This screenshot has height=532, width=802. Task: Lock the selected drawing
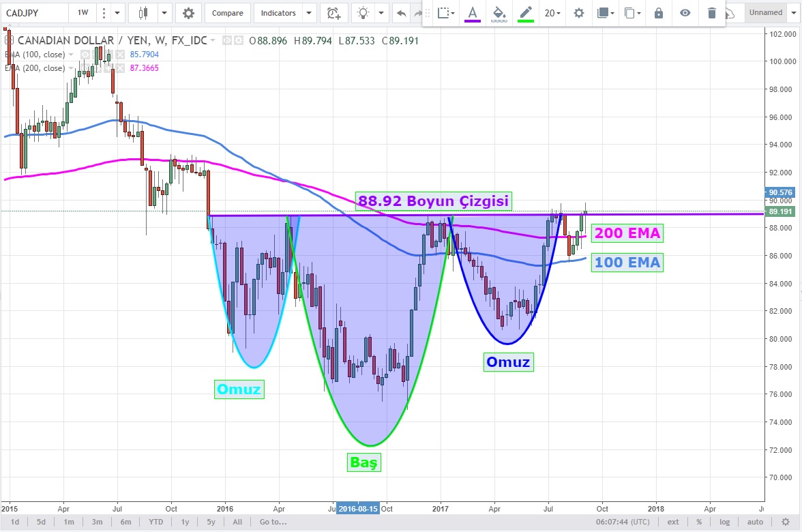pos(658,13)
